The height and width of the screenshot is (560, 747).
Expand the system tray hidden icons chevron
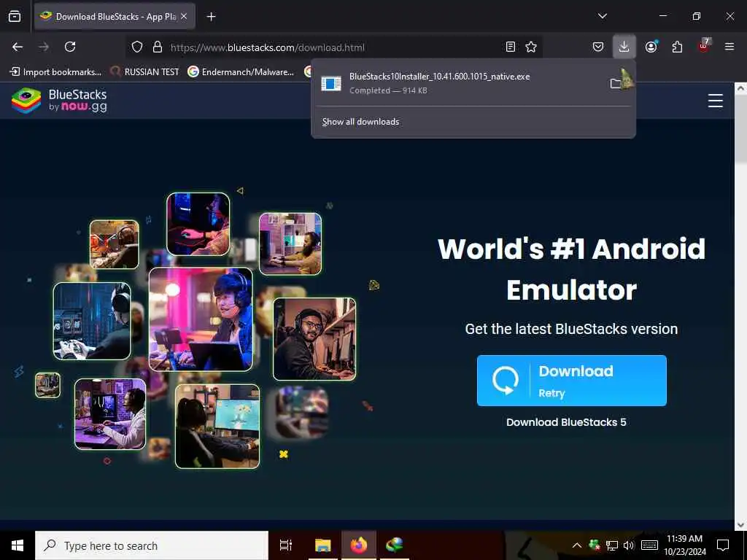[x=576, y=545]
